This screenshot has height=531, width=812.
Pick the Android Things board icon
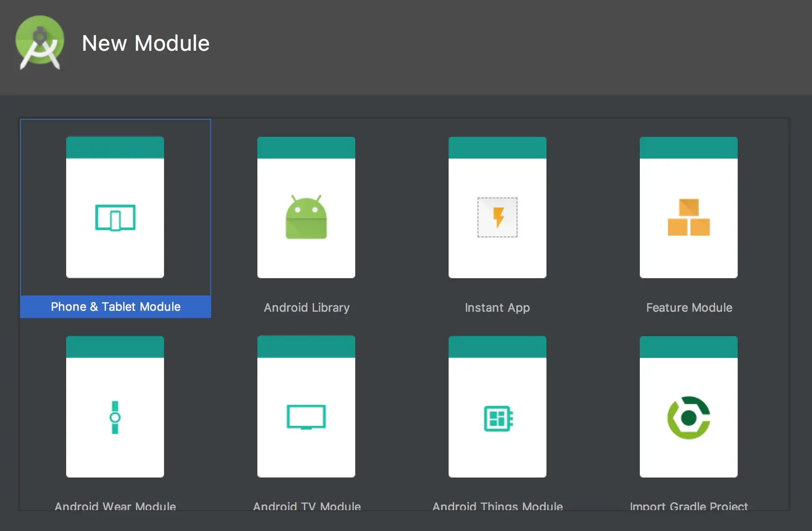(x=498, y=418)
